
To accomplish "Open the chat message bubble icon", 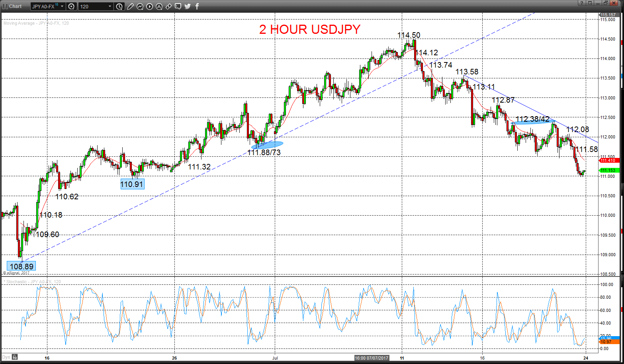I will [178, 6].
